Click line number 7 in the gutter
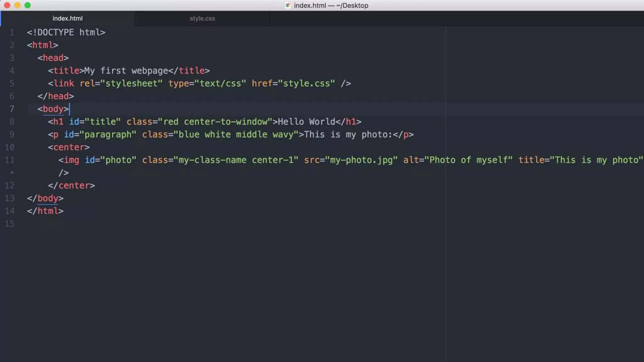 pyautogui.click(x=12, y=109)
